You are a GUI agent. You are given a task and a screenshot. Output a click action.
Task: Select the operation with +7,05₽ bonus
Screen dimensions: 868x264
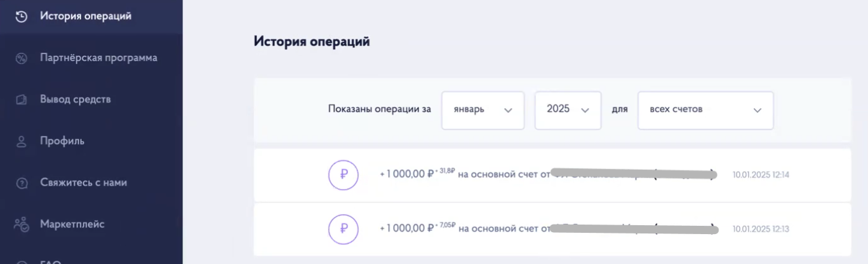552,229
